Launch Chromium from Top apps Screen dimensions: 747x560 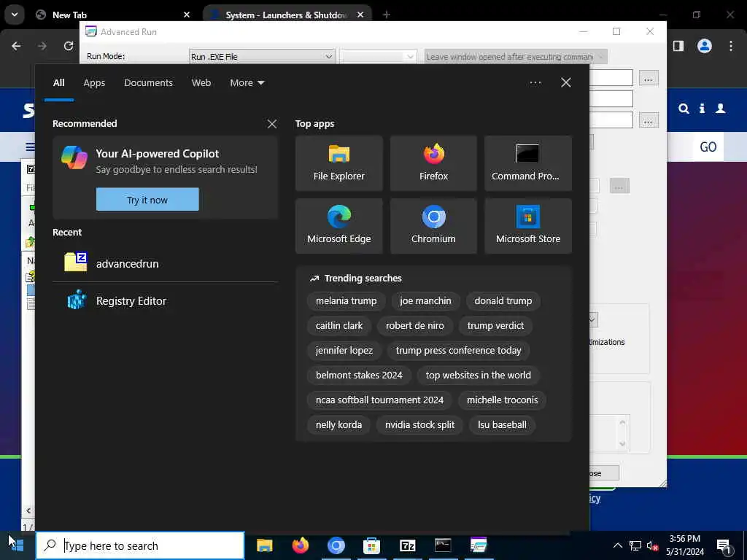tap(433, 226)
